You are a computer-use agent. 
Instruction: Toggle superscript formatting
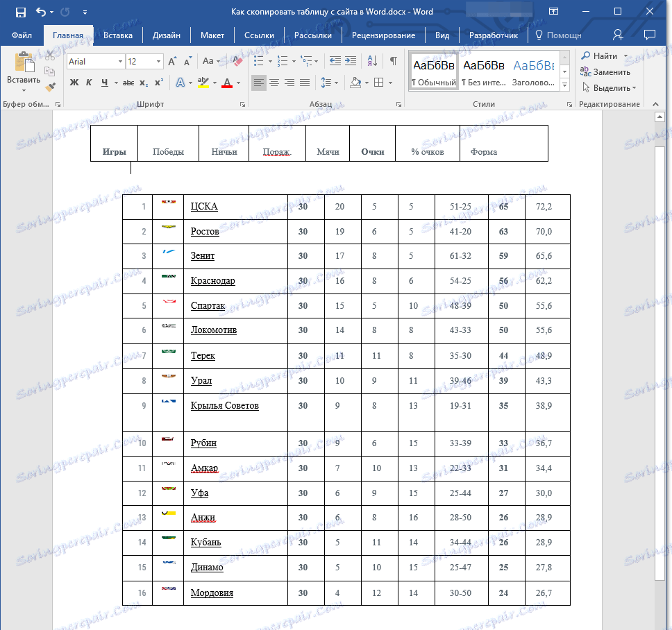pyautogui.click(x=159, y=83)
